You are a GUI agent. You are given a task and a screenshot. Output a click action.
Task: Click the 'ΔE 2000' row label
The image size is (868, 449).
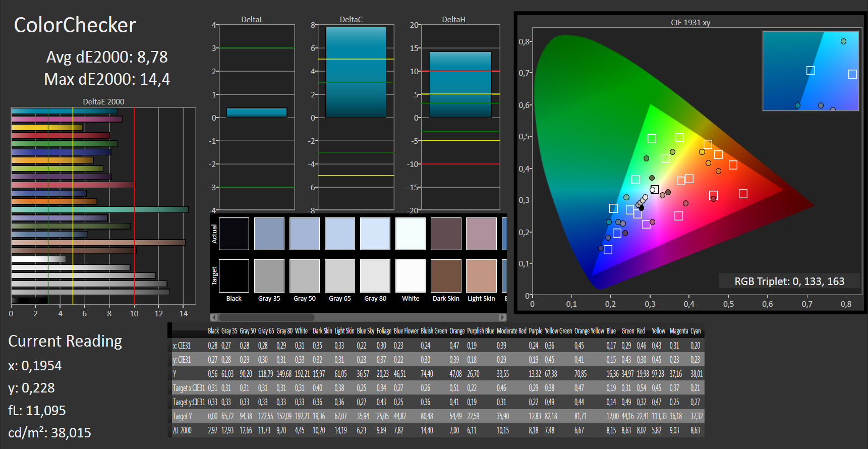[182, 430]
